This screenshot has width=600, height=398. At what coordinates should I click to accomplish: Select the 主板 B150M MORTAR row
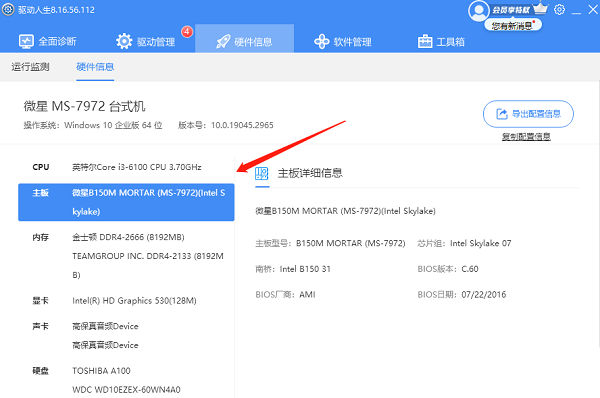pos(126,202)
